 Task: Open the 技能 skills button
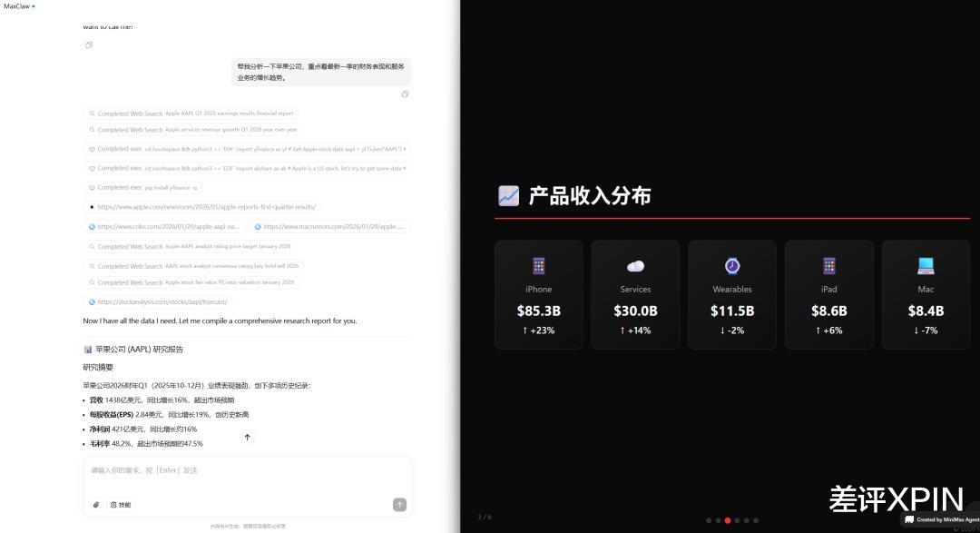click(x=121, y=505)
